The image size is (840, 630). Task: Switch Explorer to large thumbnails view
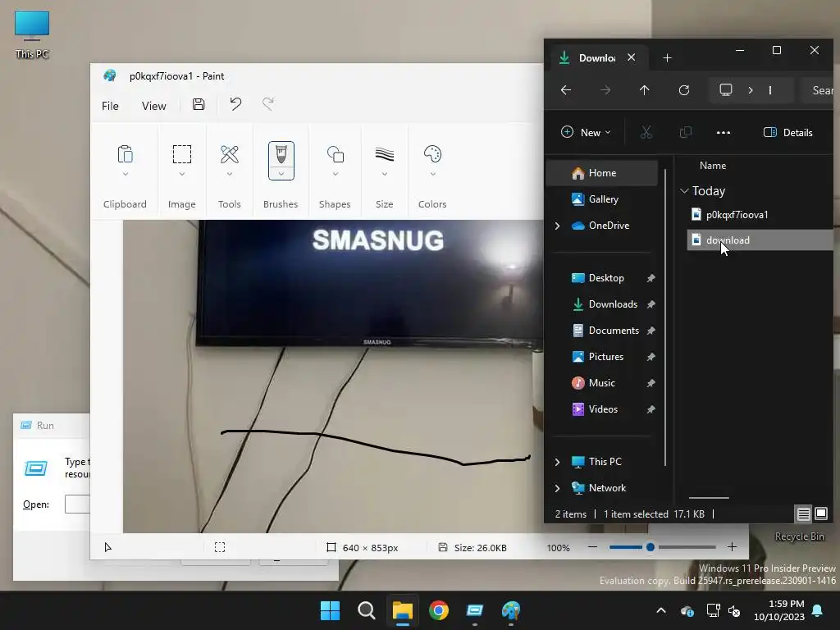click(821, 514)
